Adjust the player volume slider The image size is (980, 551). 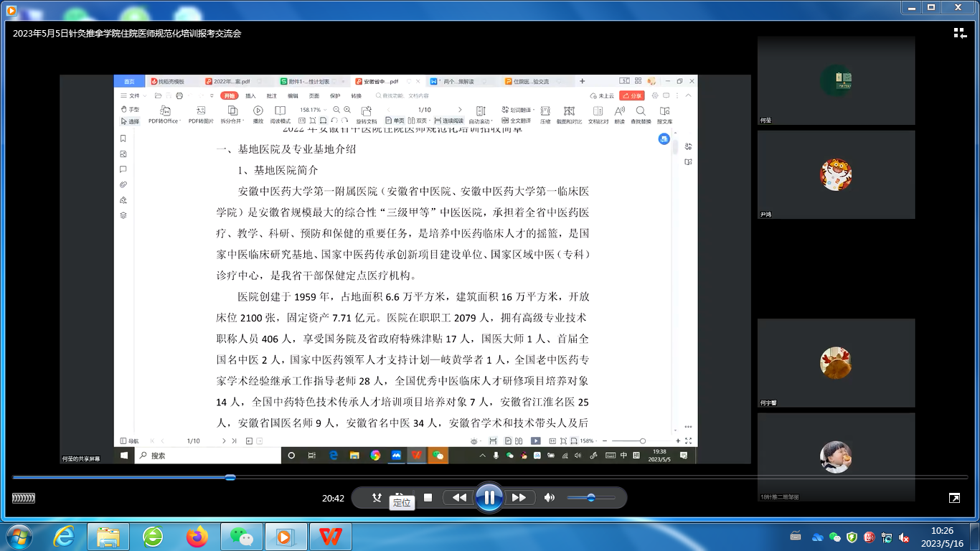(591, 498)
